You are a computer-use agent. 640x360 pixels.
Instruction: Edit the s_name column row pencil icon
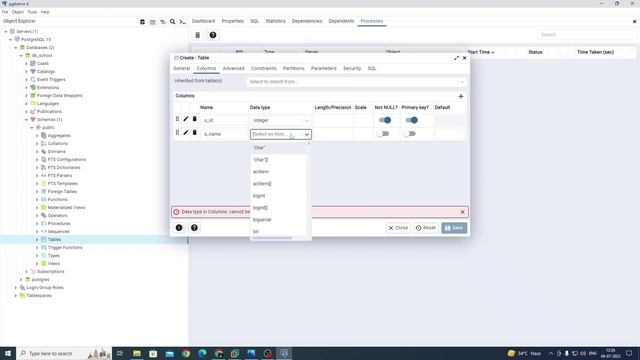186,133
